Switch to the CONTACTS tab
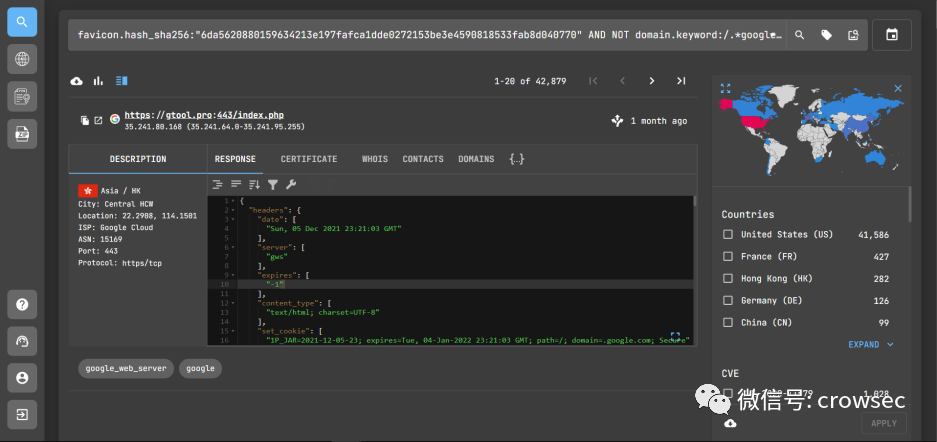 (x=423, y=159)
